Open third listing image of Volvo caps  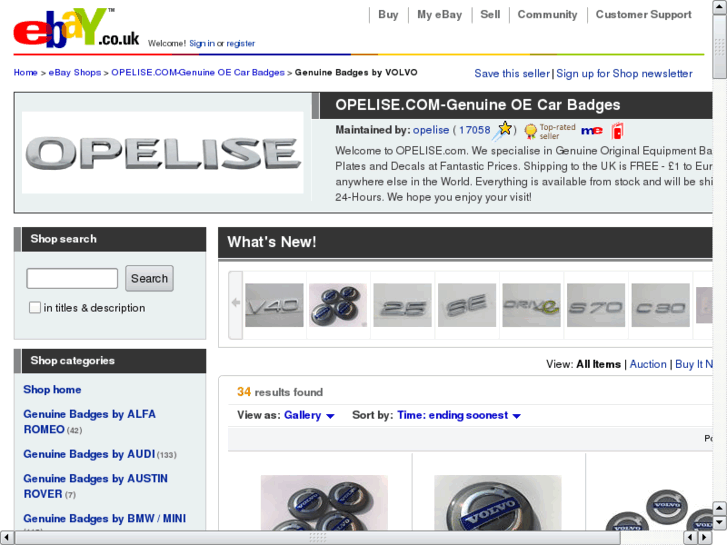coord(658,509)
